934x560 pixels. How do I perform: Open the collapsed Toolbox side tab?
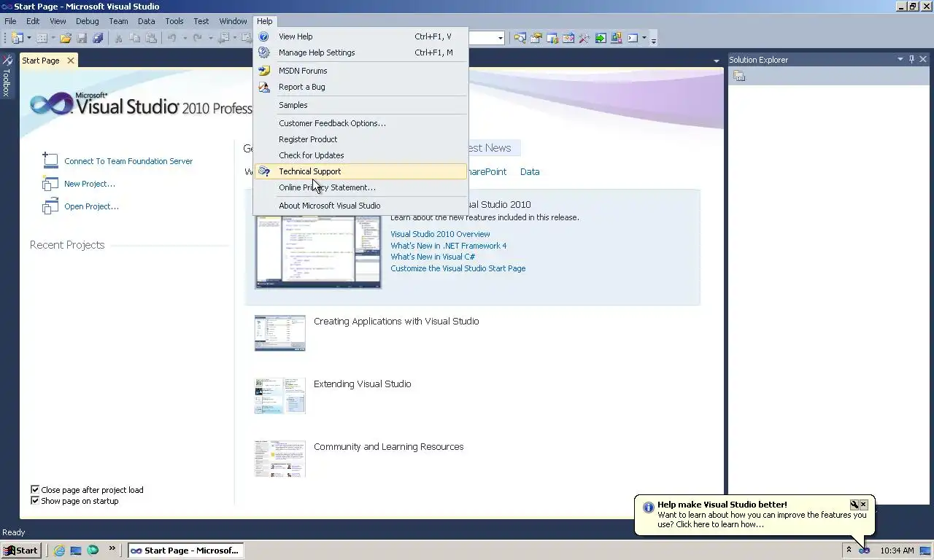click(7, 77)
